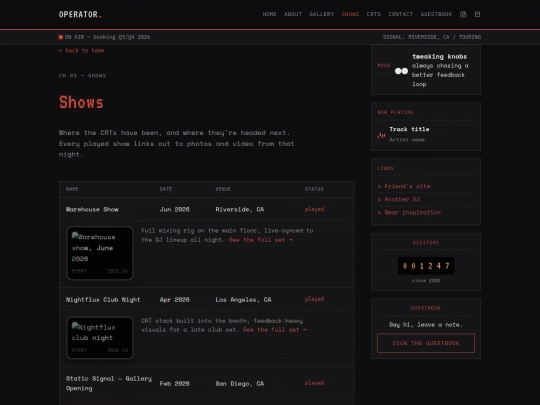This screenshot has height=405, width=540.
Task: Select the Shows nav item
Action: click(350, 14)
